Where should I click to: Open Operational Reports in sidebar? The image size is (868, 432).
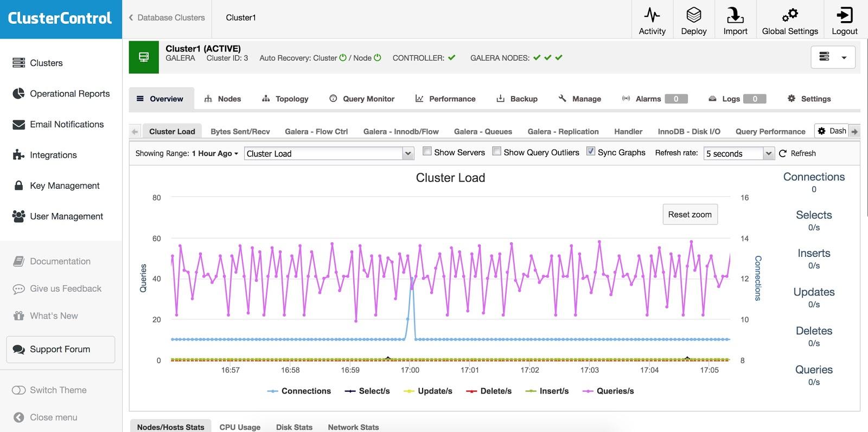[x=61, y=94]
